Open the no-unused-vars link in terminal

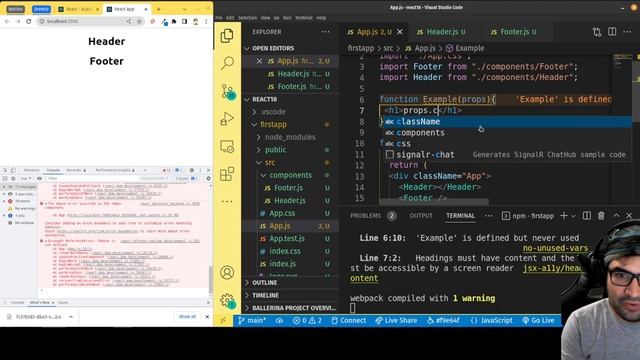tap(556, 248)
